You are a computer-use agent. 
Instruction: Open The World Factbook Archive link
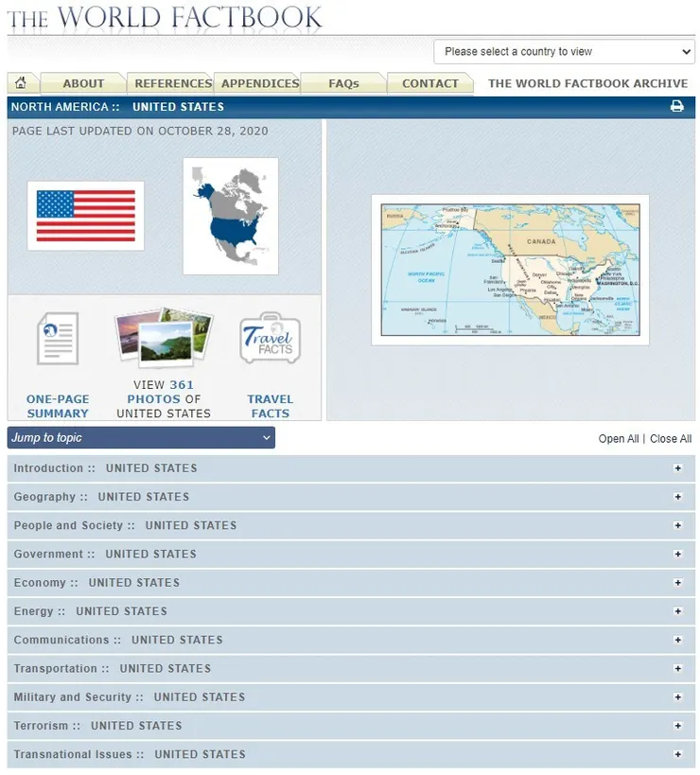tap(587, 83)
